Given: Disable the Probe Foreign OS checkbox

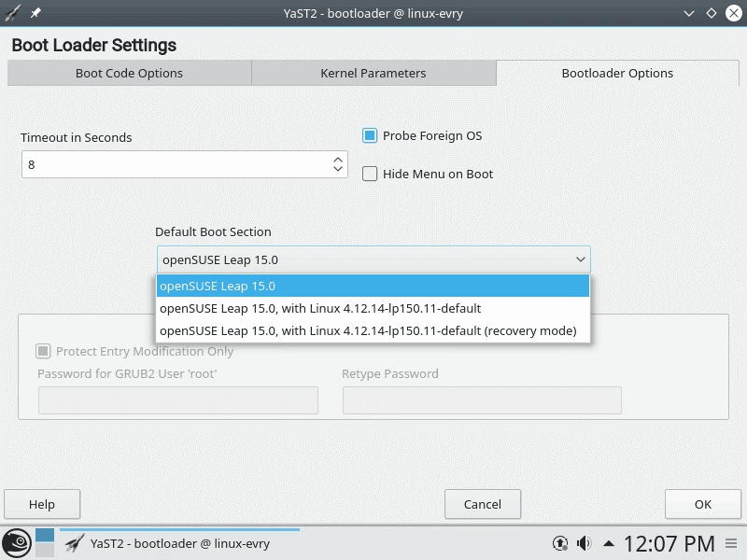Looking at the screenshot, I should point(370,136).
